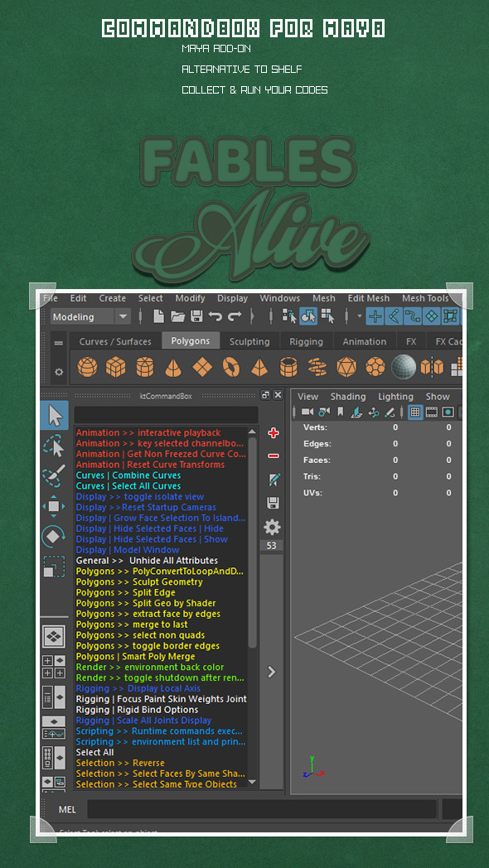Image resolution: width=489 pixels, height=868 pixels.
Task: Create a polygon plane from the shelf
Action: pos(202,366)
